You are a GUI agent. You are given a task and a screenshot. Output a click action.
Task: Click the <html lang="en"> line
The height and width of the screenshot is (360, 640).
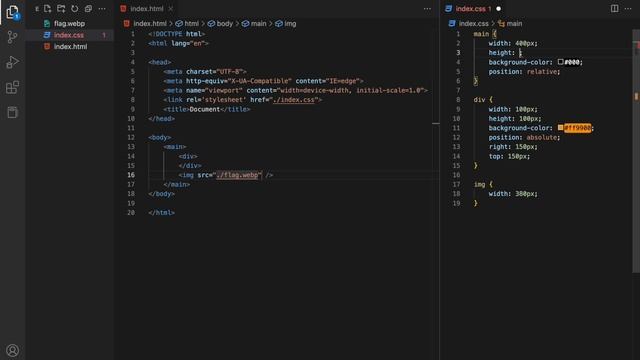[x=178, y=43]
